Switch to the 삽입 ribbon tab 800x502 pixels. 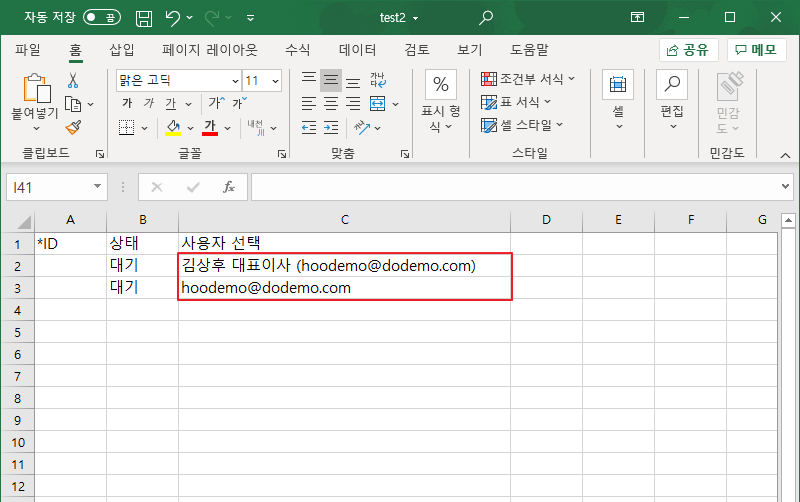click(x=121, y=49)
